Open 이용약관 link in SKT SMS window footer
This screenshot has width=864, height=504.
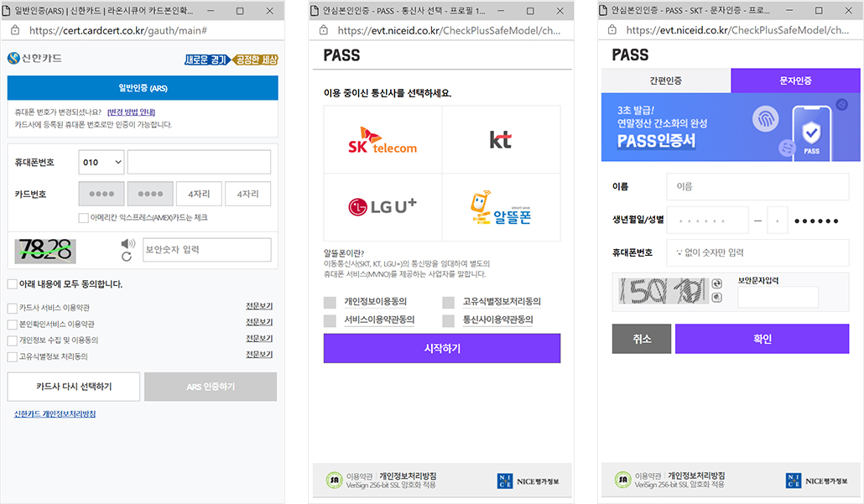tap(648, 476)
